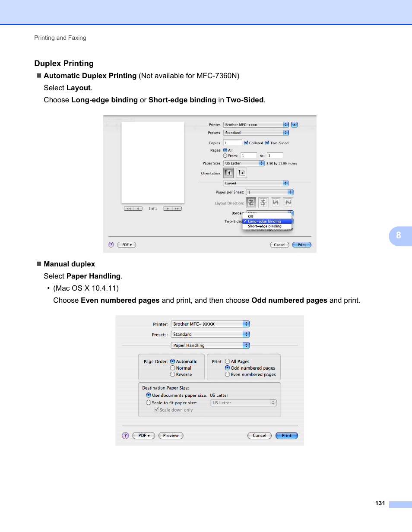Open Presets dropdown in Paper Handling dialog
412x532 pixels.
click(210, 334)
